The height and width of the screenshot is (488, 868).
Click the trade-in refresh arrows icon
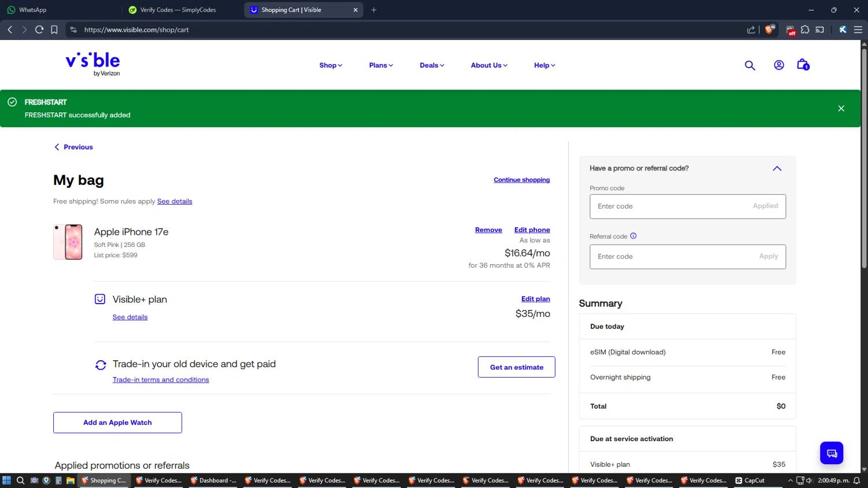(101, 365)
